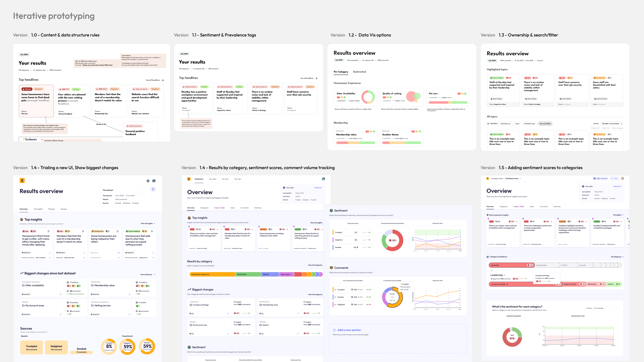Bookmark the 'Homeowners find it hard' insight card
The image size is (644, 362).
point(49,231)
